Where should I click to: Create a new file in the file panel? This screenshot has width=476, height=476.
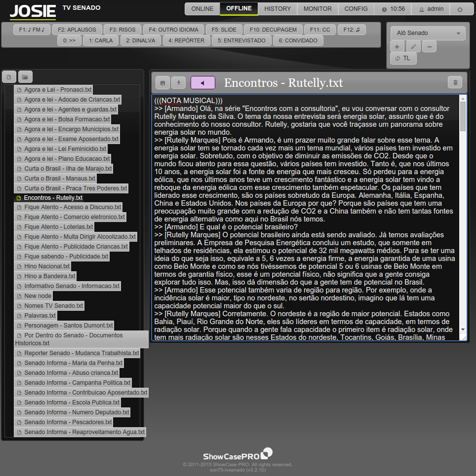(9, 77)
